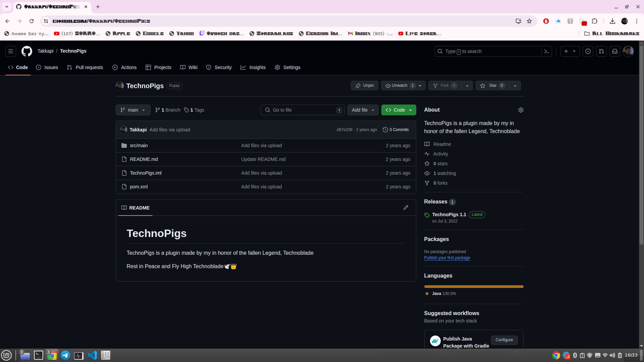644x362 pixels.
Task: Open the command palette icon
Action: coord(547,51)
